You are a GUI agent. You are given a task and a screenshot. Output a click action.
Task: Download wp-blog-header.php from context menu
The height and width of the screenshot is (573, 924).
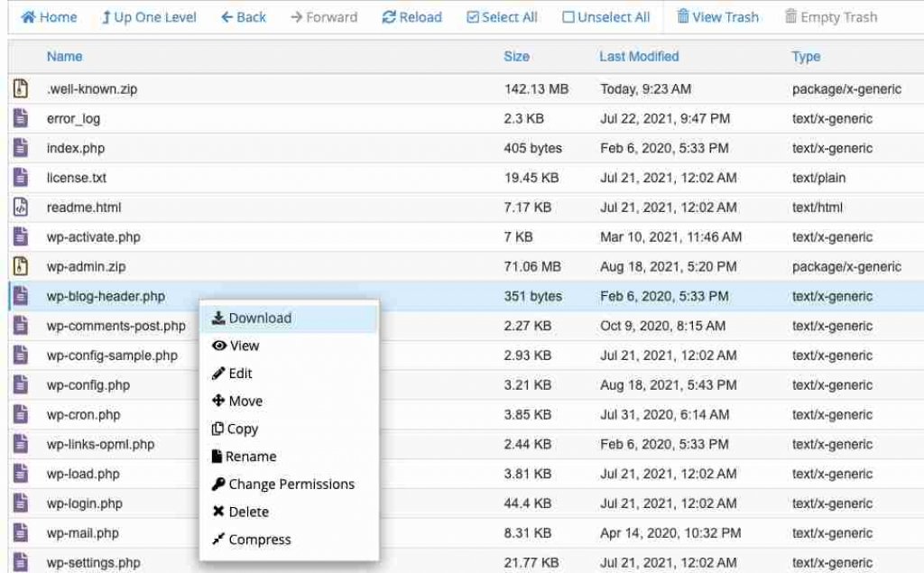[x=261, y=318]
